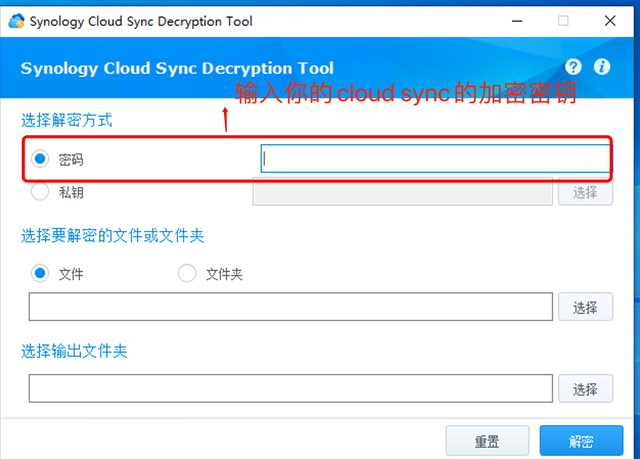Select the 密码 password radio button
Viewport: 640px width, 459px height.
[x=40, y=159]
